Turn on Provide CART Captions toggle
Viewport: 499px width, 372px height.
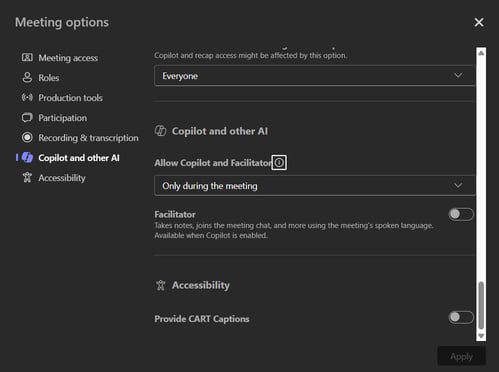pyautogui.click(x=461, y=317)
